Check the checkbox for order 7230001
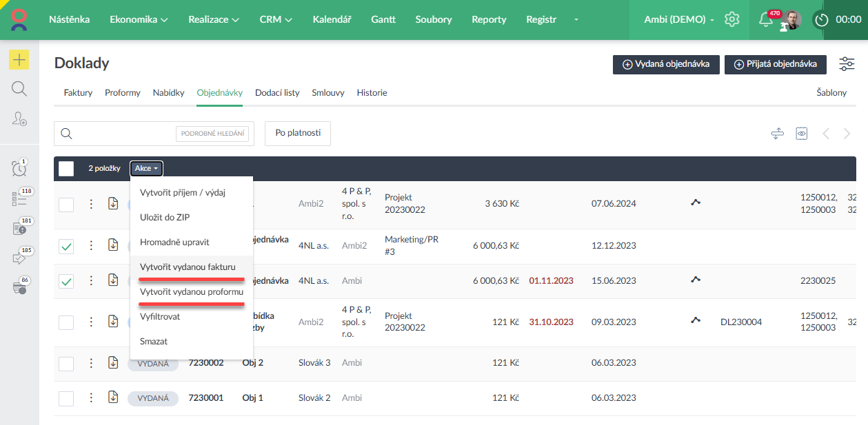868x425 pixels. point(66,398)
